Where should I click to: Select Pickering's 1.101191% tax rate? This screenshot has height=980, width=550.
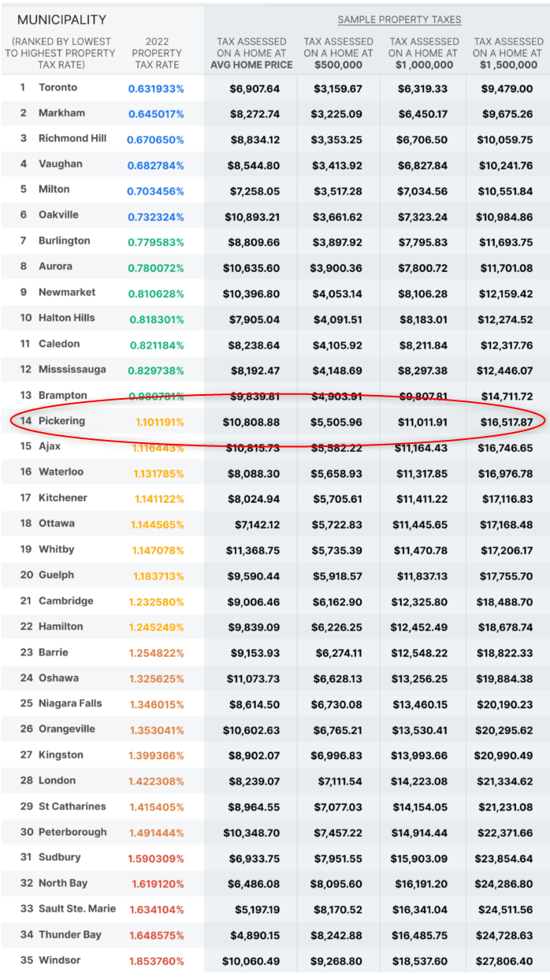point(159,422)
